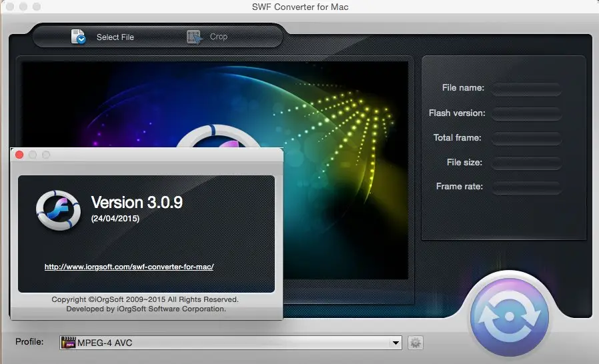Click the Total frame: label
The width and height of the screenshot is (599, 364).
(458, 137)
